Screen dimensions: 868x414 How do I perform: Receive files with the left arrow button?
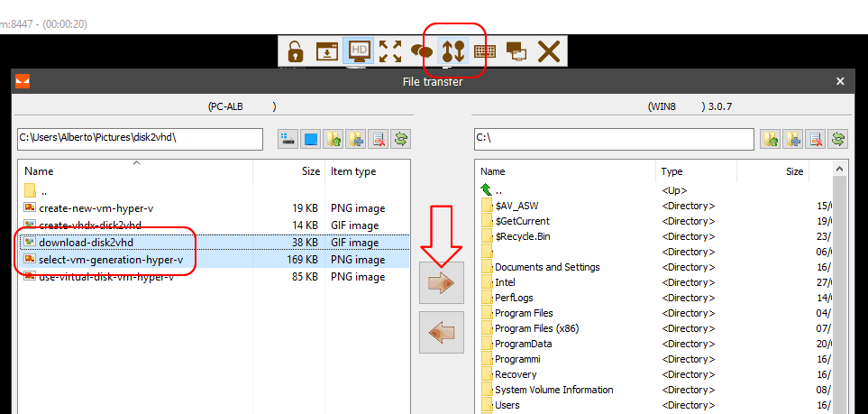(x=441, y=333)
